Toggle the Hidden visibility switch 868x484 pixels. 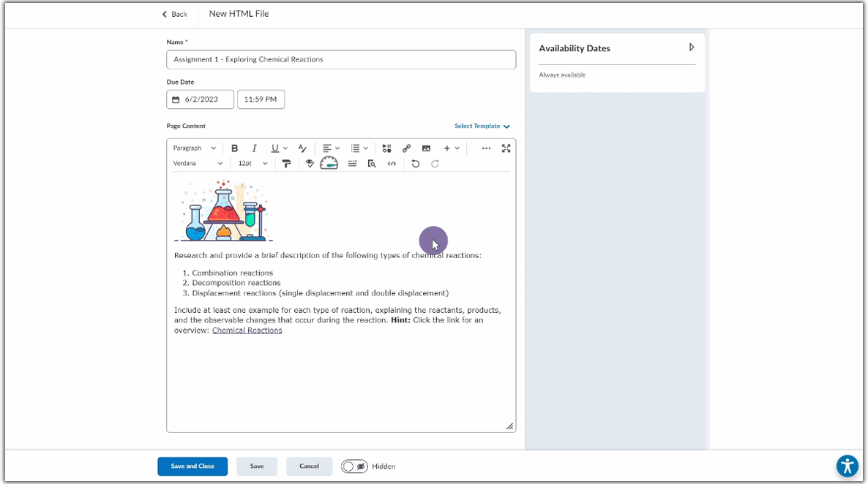tap(354, 466)
